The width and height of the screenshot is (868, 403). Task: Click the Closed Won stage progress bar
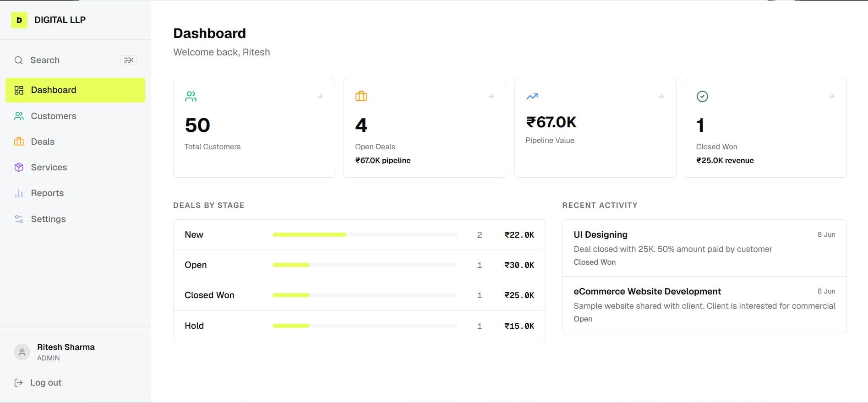point(365,295)
